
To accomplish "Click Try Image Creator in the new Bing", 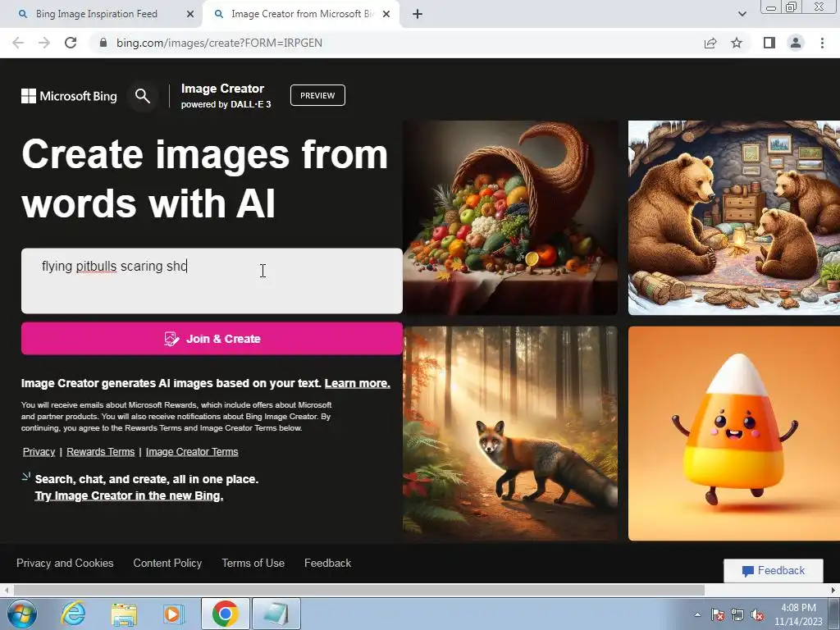I will tap(129, 495).
